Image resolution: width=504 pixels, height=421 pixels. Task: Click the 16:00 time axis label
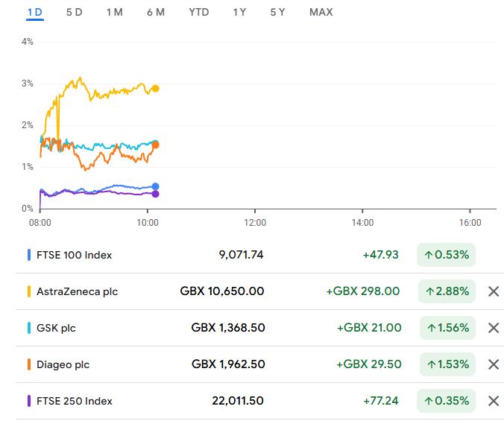click(x=470, y=223)
